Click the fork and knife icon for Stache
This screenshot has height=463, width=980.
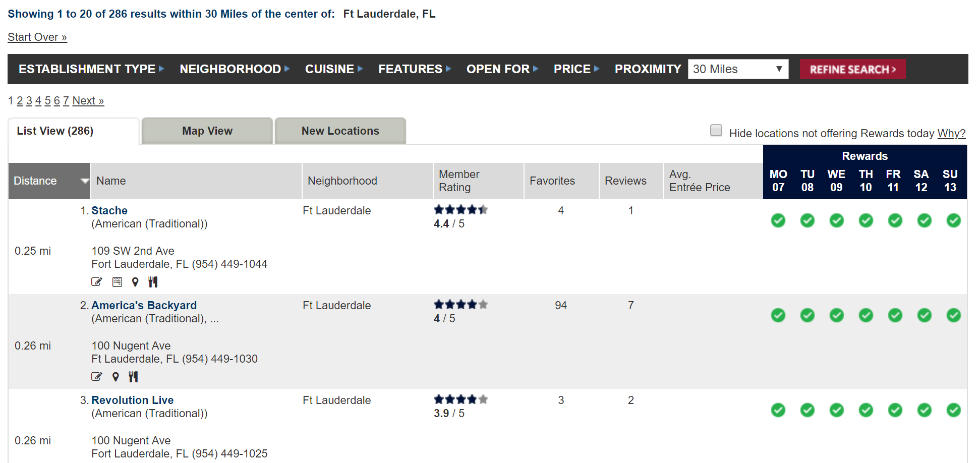(153, 282)
